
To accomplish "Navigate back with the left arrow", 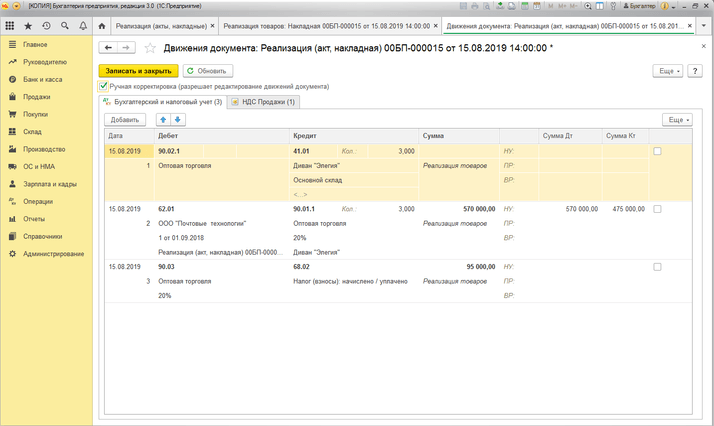I will pyautogui.click(x=108, y=47).
